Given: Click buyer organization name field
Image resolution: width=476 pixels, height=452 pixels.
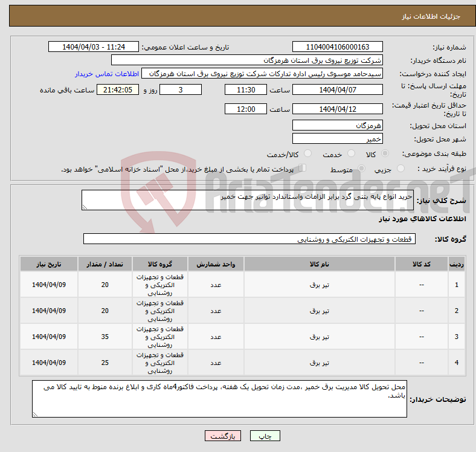Looking at the screenshot, I should click(247, 60).
